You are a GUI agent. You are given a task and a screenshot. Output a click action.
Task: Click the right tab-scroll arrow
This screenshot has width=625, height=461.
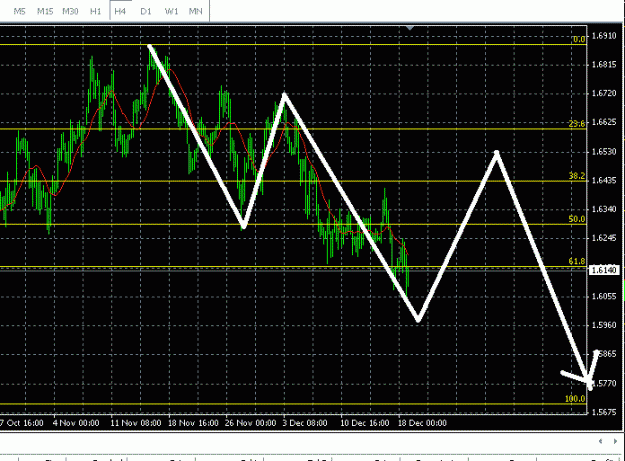tap(615, 441)
